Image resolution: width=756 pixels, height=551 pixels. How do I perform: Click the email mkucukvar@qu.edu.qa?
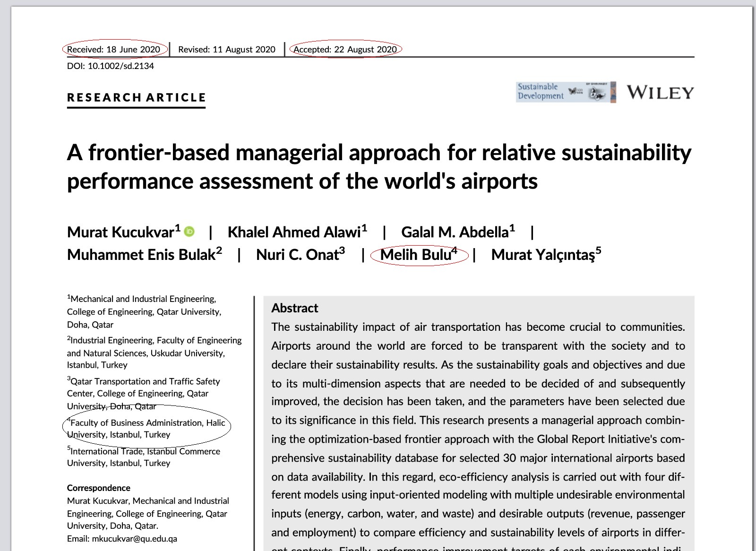click(x=135, y=538)
